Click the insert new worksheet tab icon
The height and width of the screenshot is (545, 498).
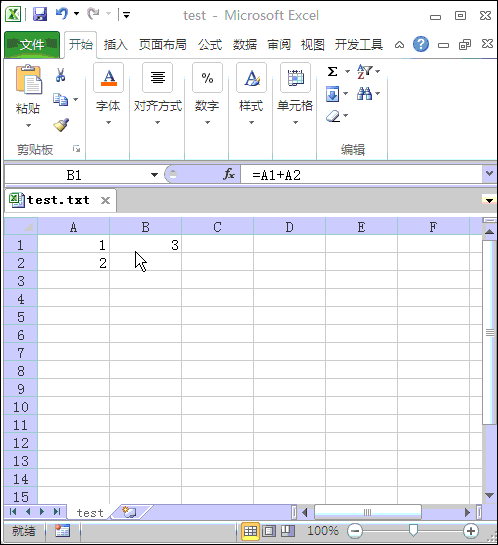pyautogui.click(x=129, y=512)
